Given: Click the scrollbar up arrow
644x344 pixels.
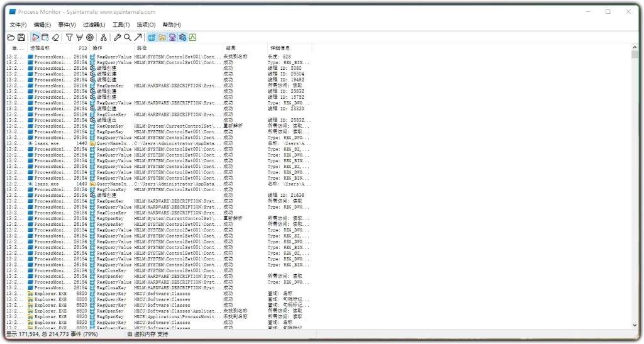Looking at the screenshot, I should pos(635,47).
